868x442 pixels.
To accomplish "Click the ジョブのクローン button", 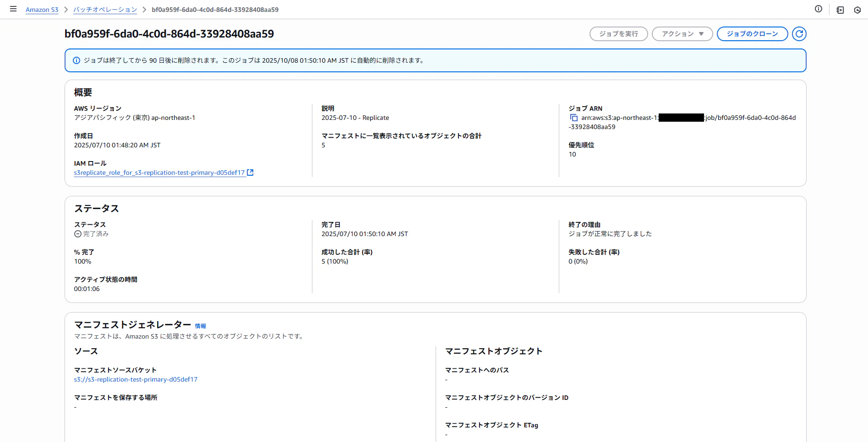I will 752,33.
